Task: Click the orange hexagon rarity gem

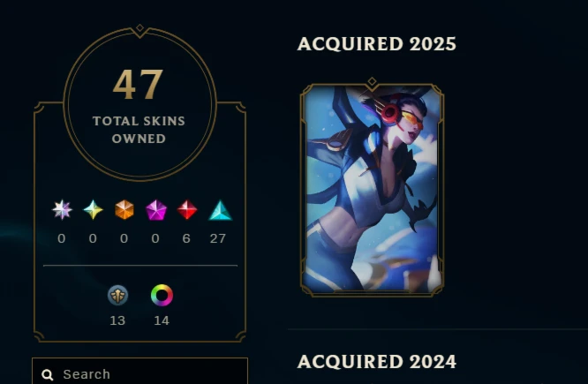Action: 124,209
